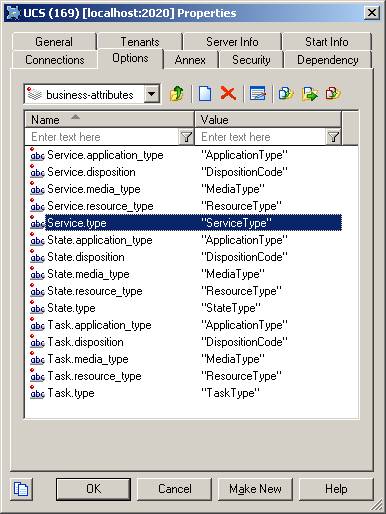386x514 pixels.
Task: Click the filter funnel icon in the Name column
Action: [186, 137]
